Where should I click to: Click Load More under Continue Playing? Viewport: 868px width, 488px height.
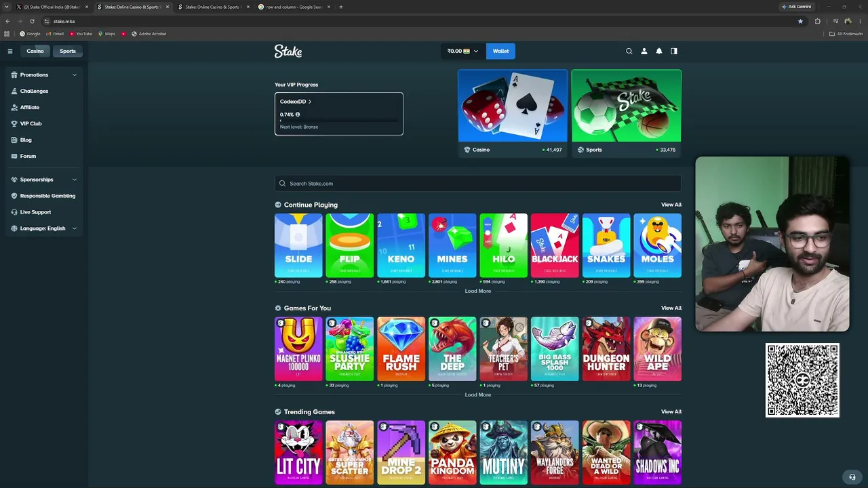478,291
